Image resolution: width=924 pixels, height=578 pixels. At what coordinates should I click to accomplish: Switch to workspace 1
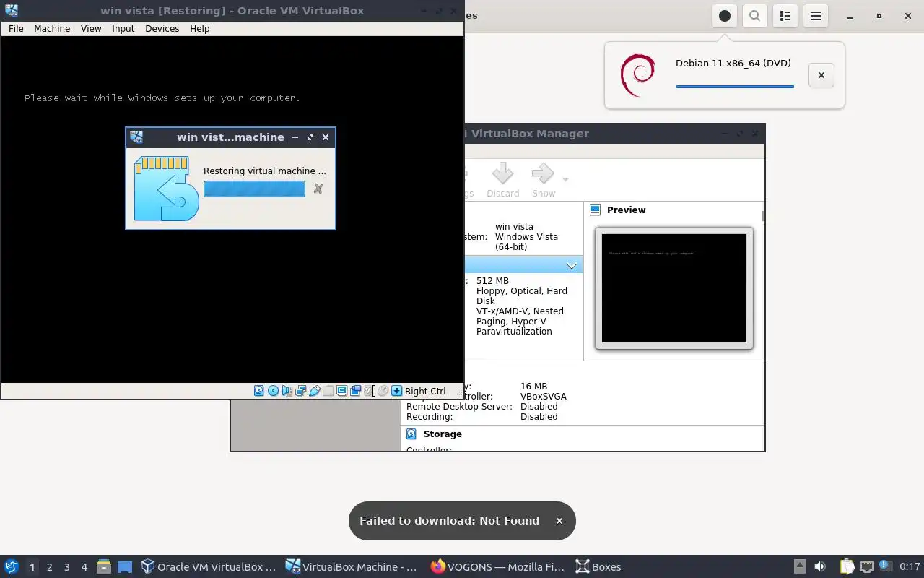(x=32, y=567)
